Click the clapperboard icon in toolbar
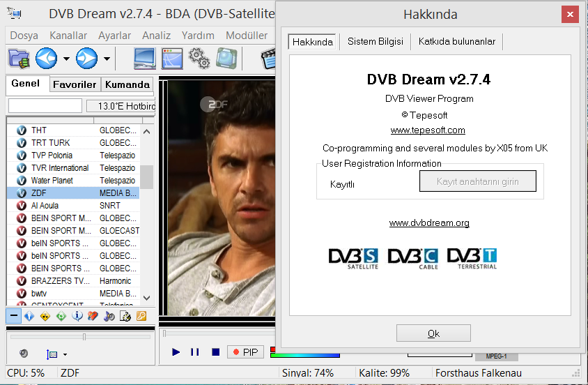Viewport: 588px width, 385px height. click(268, 59)
